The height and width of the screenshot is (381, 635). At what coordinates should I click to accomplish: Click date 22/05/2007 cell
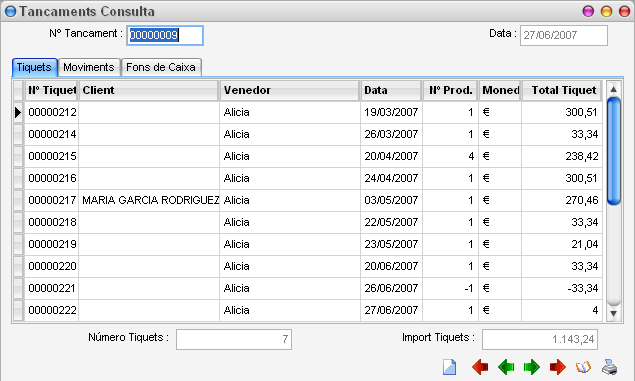tap(391, 222)
